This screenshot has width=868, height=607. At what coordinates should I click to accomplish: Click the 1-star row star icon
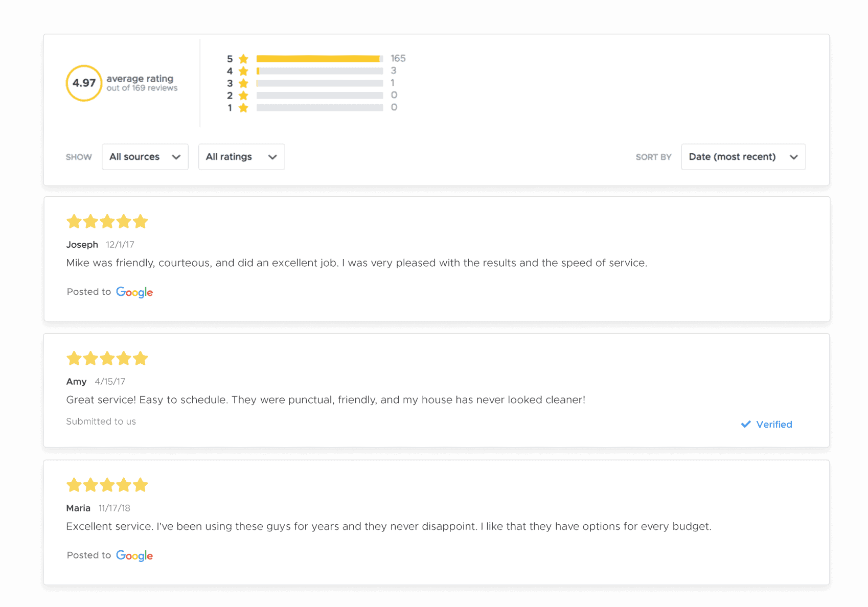(243, 108)
